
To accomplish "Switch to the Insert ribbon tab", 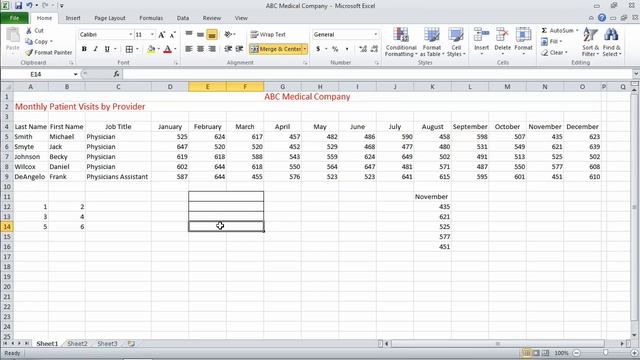I will tap(73, 18).
